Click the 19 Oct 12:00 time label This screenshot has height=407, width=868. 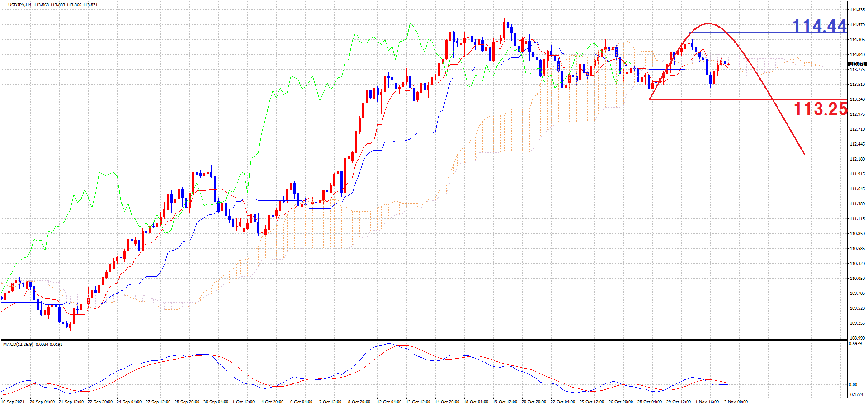pyautogui.click(x=505, y=402)
